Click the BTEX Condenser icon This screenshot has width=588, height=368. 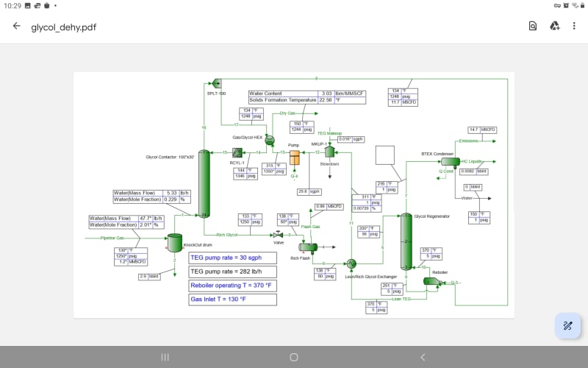pos(451,162)
